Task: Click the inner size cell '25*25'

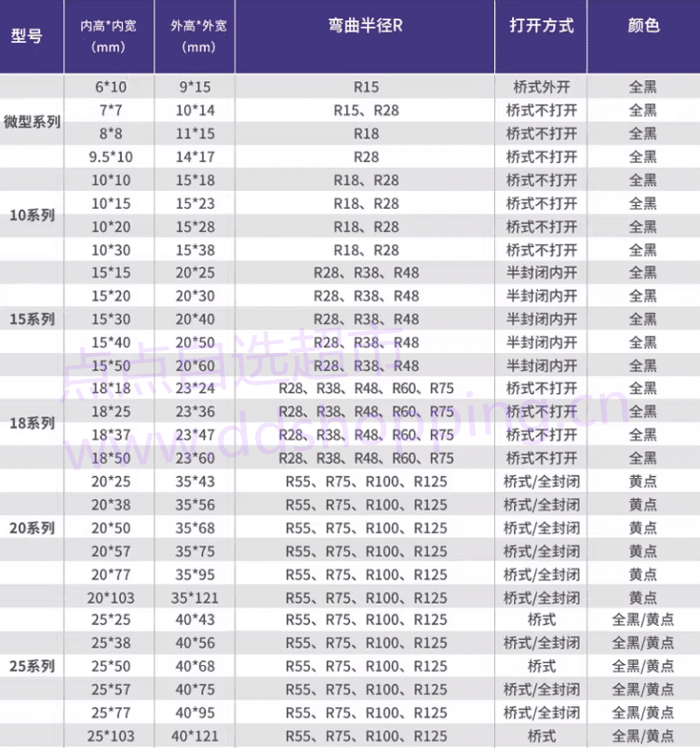Action: click(111, 619)
